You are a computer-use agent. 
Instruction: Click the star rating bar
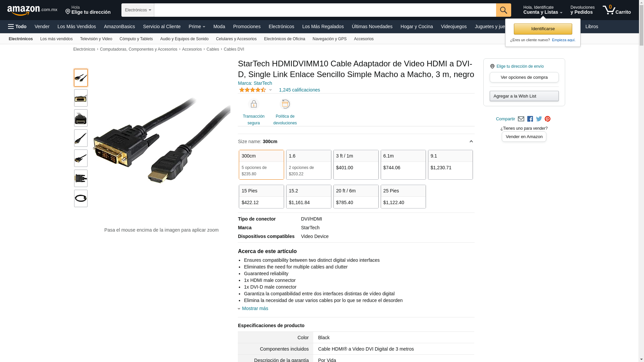pos(253,90)
